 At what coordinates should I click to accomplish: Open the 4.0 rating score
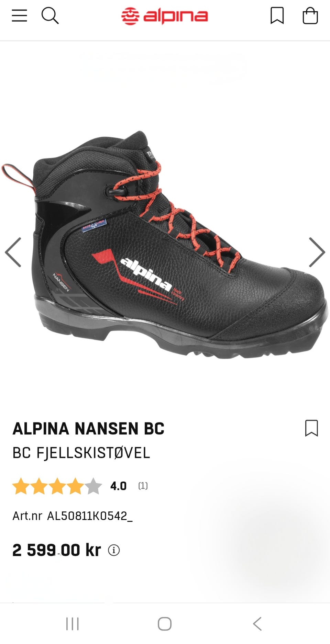(x=118, y=486)
